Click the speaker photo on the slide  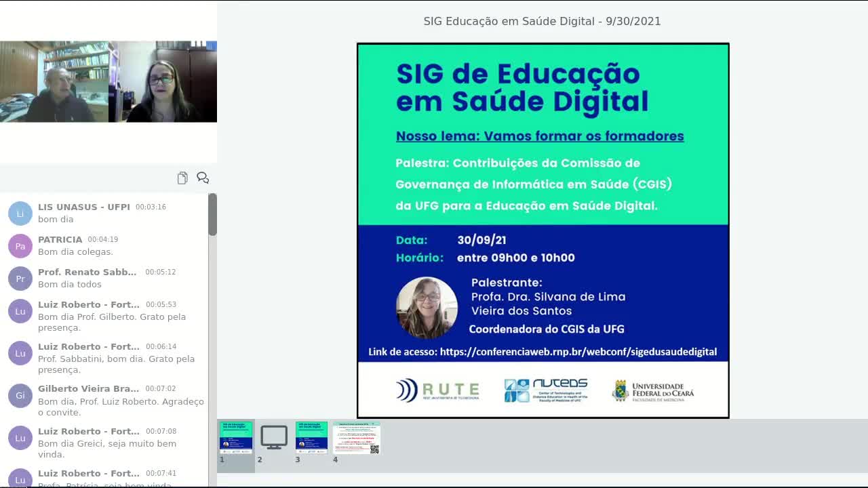427,307
